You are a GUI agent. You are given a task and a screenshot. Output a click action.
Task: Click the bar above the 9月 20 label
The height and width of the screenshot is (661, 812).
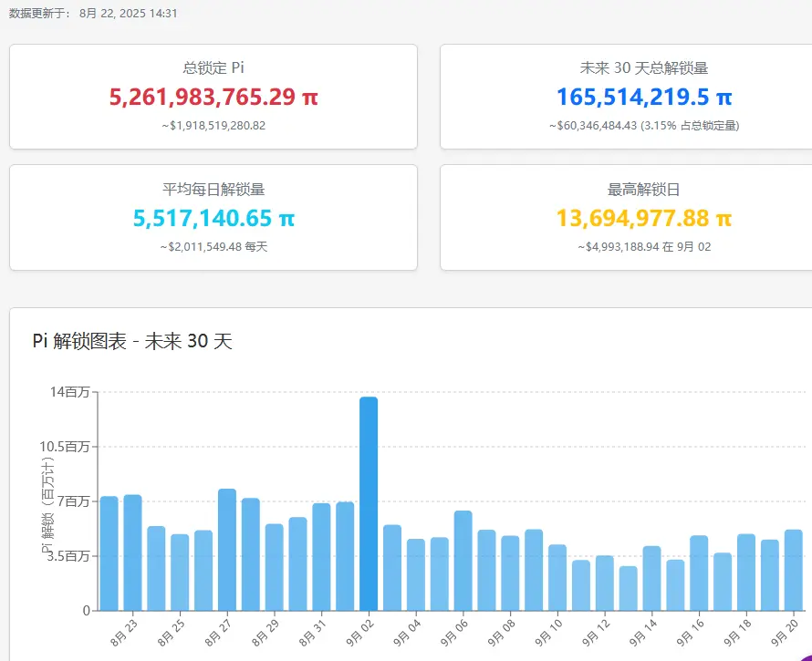click(x=794, y=571)
